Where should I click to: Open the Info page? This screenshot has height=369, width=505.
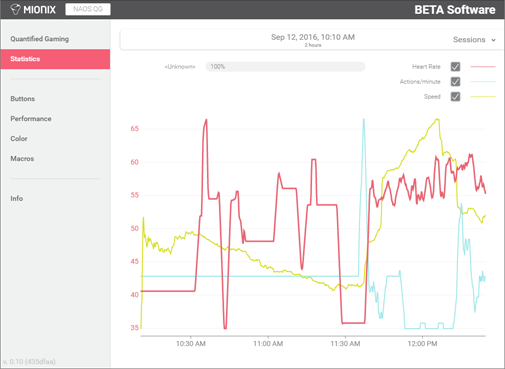coord(17,199)
